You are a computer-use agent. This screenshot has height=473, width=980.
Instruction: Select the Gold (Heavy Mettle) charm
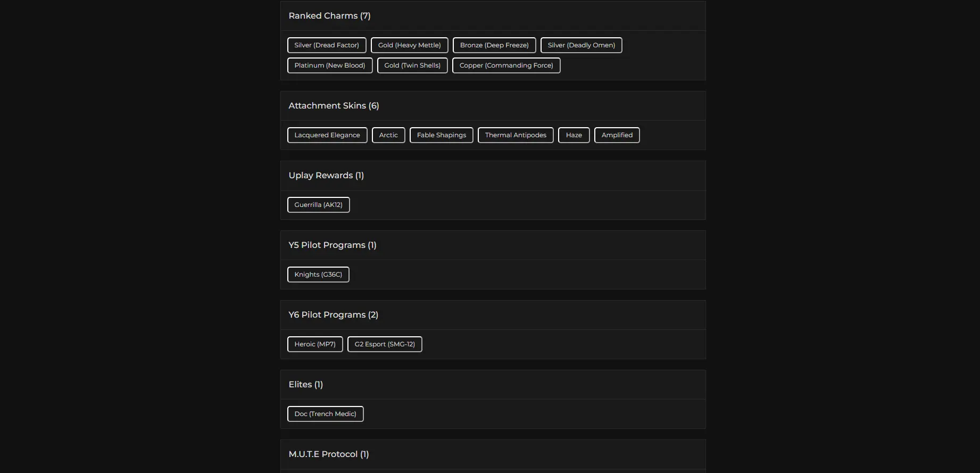point(409,45)
